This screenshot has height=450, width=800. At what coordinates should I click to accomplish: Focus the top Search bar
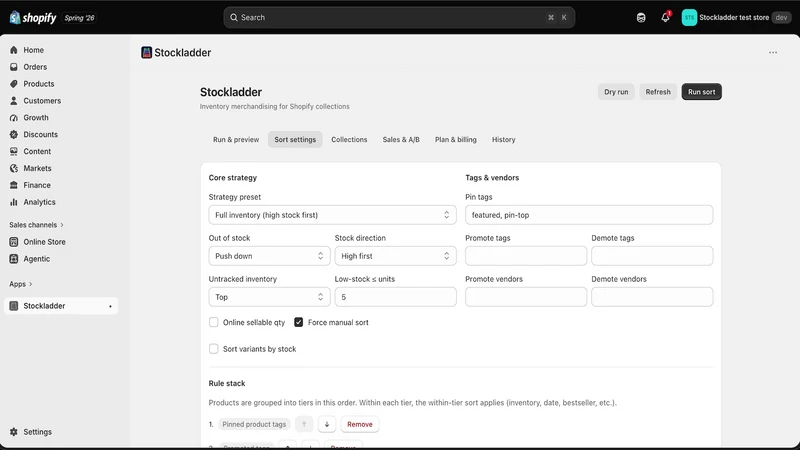pos(399,17)
